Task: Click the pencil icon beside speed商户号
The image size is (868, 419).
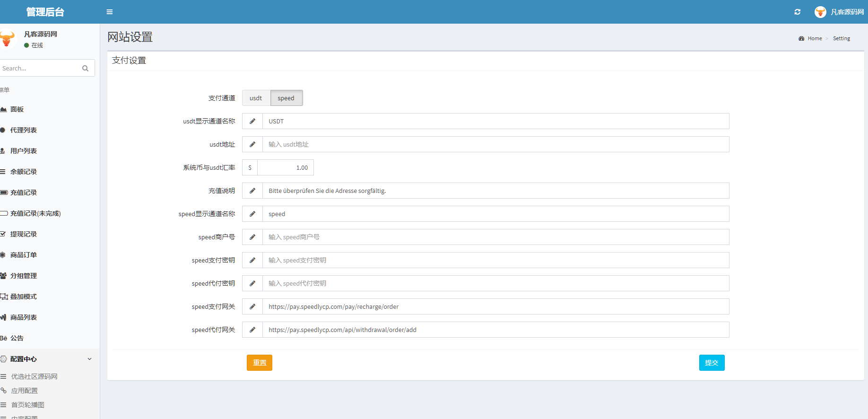Action: [252, 237]
